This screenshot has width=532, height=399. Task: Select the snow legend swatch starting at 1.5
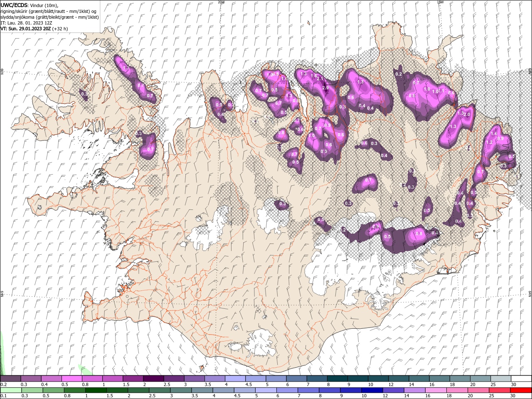(133, 379)
